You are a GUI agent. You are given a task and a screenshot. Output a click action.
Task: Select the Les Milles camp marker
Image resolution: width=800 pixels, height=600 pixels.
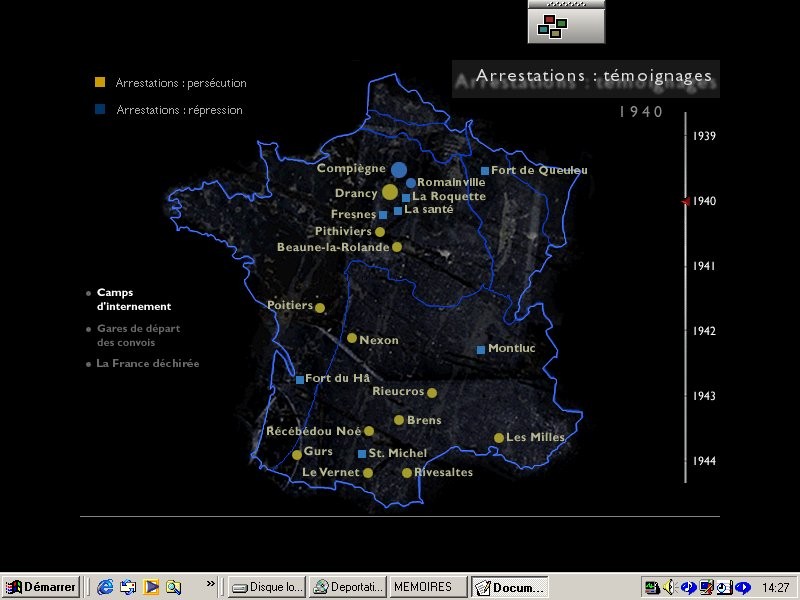(x=499, y=437)
